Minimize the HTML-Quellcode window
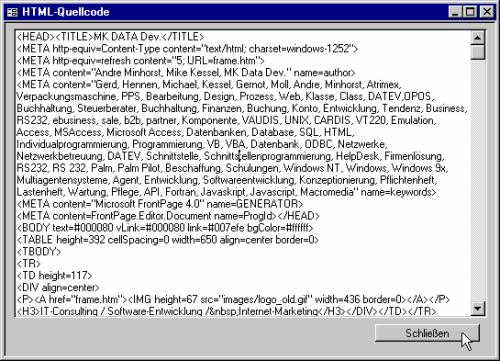500x361 pixels. (x=455, y=12)
